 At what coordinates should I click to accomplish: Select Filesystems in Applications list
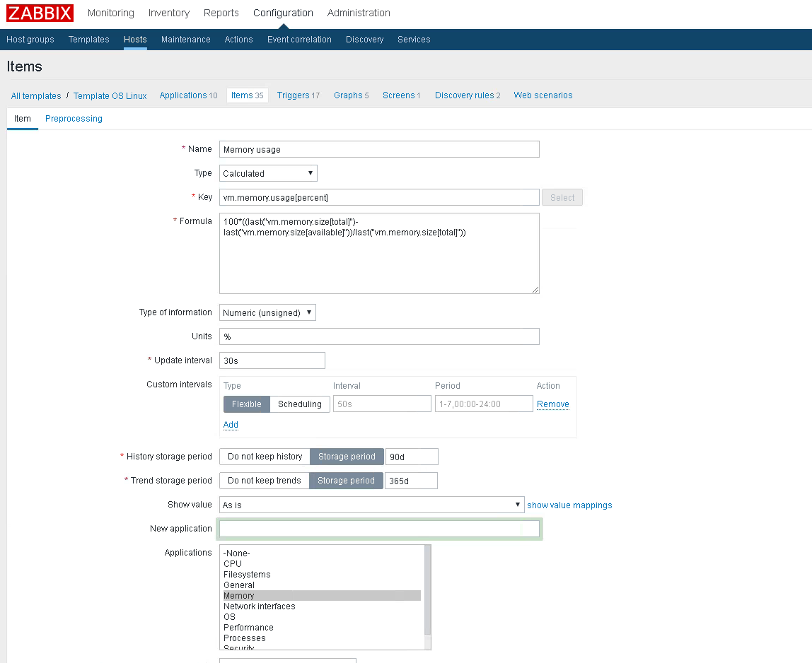pos(322,575)
